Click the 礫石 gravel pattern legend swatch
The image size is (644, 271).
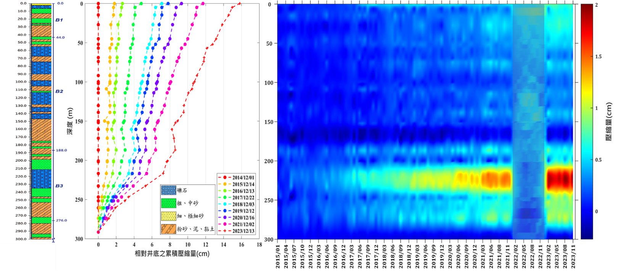[x=168, y=190]
